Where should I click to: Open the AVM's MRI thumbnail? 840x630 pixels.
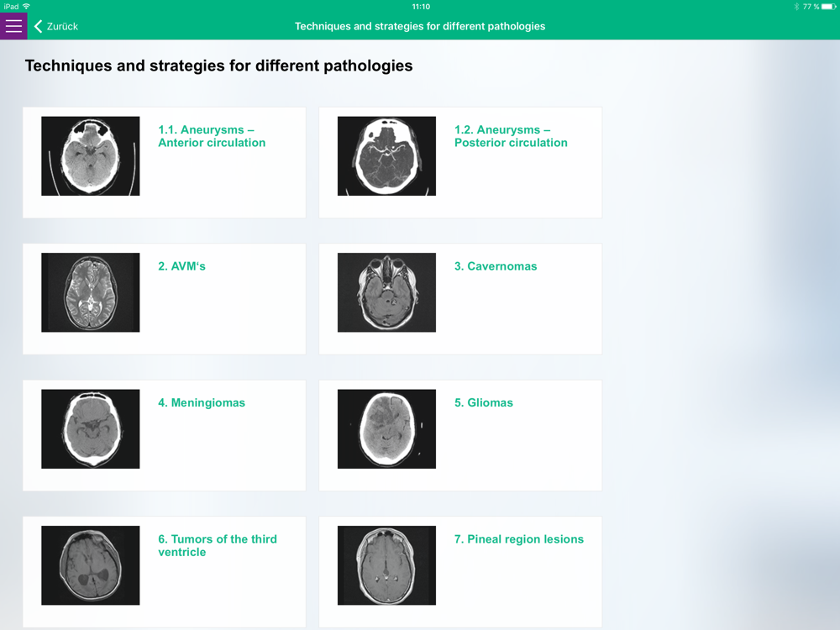[91, 292]
